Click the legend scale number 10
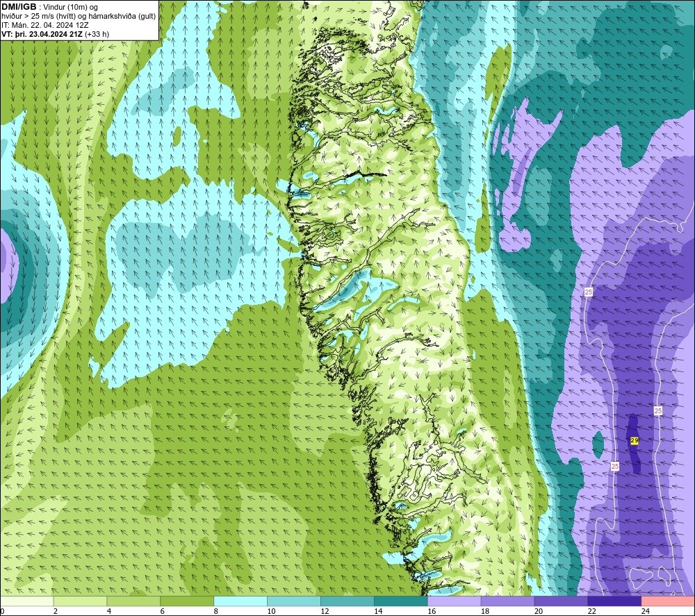The image size is (695, 616). tap(271, 611)
